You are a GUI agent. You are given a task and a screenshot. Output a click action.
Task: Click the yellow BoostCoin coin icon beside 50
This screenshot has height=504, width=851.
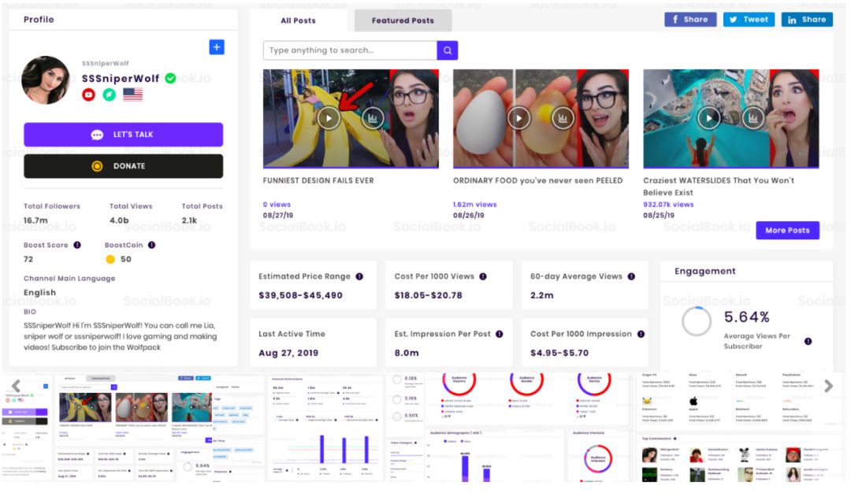point(110,259)
